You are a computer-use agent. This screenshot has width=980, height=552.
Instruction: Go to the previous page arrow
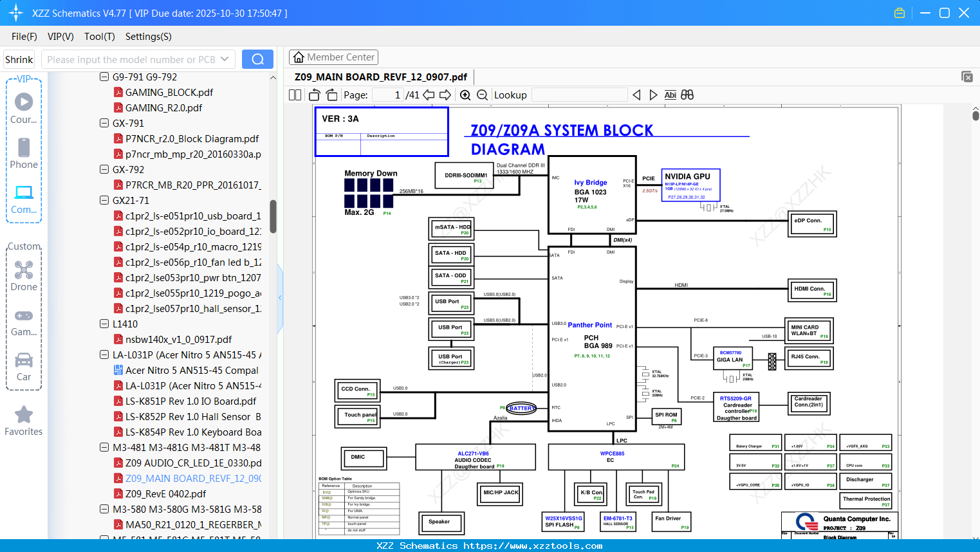pyautogui.click(x=429, y=95)
